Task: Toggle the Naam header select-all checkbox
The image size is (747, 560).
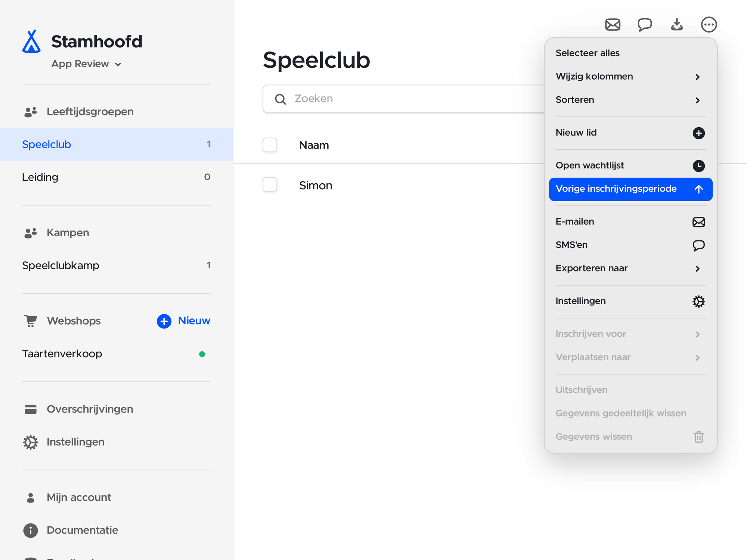Action: click(x=270, y=145)
